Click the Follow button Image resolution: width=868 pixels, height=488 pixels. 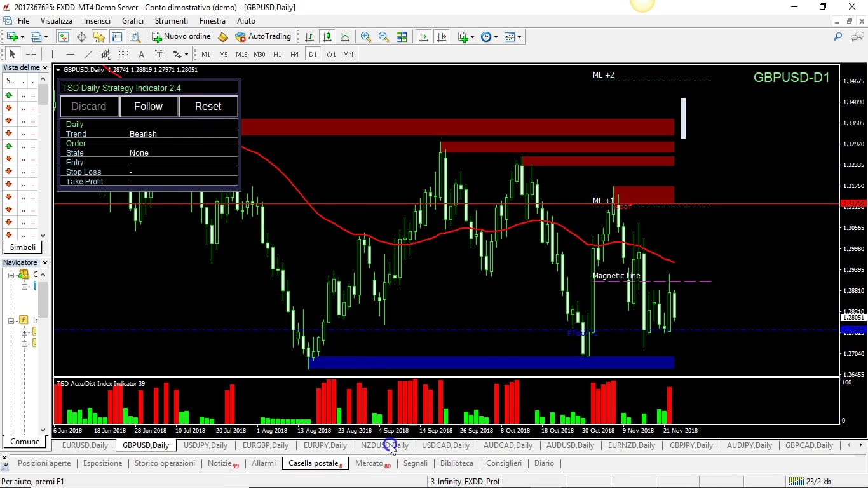[x=148, y=106]
